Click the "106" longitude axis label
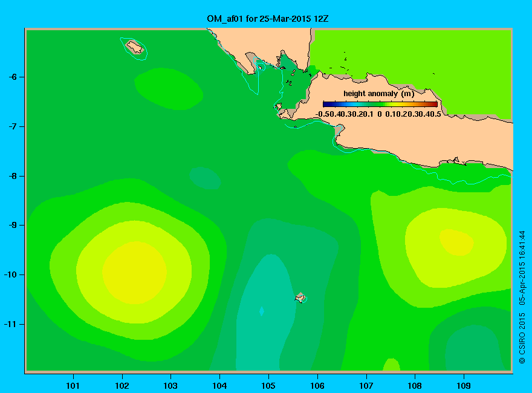Image resolution: width=532 pixels, height=393 pixels. 317,386
